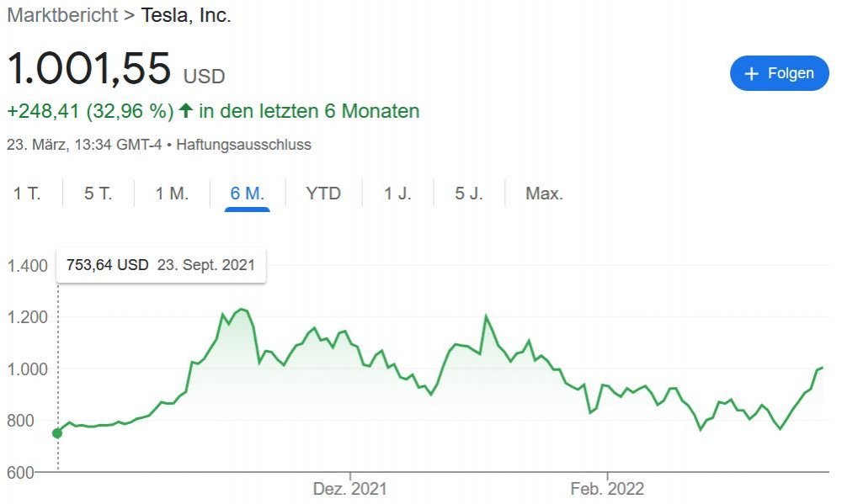This screenshot has width=842, height=504.
Task: Select the 6 M. tab
Action: click(247, 194)
